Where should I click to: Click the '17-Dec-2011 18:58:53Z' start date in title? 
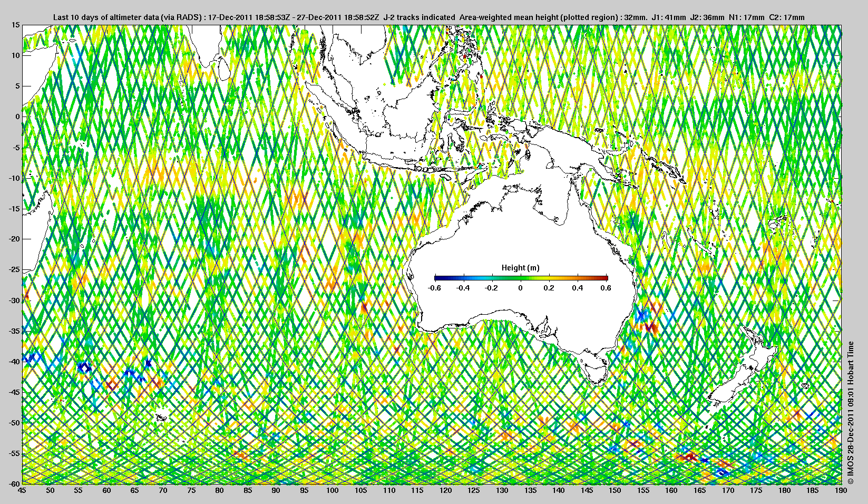pyautogui.click(x=249, y=17)
